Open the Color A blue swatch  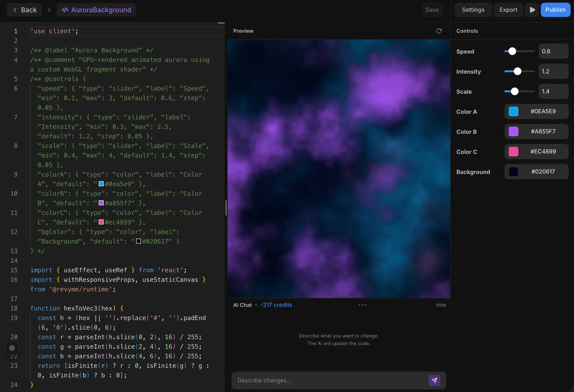(513, 111)
